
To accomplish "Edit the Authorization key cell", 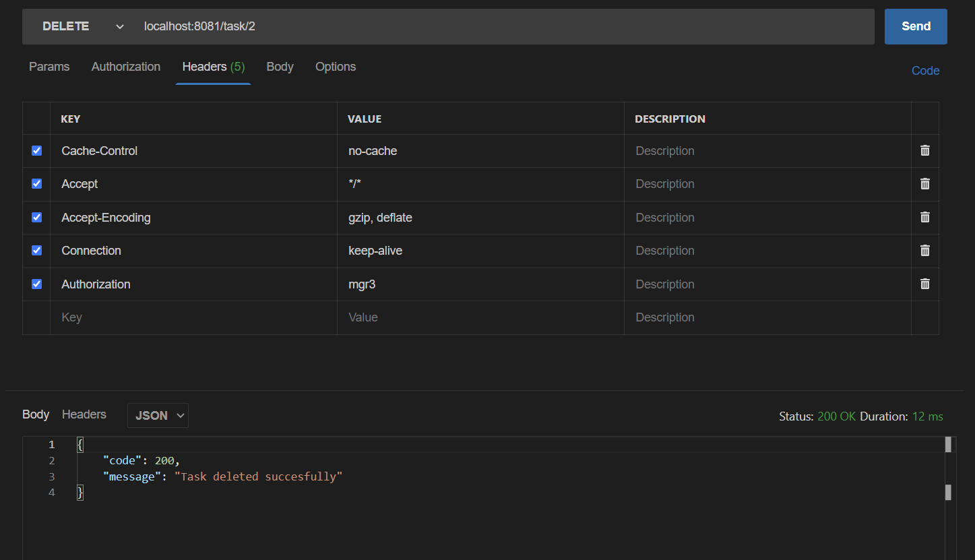I will [194, 284].
